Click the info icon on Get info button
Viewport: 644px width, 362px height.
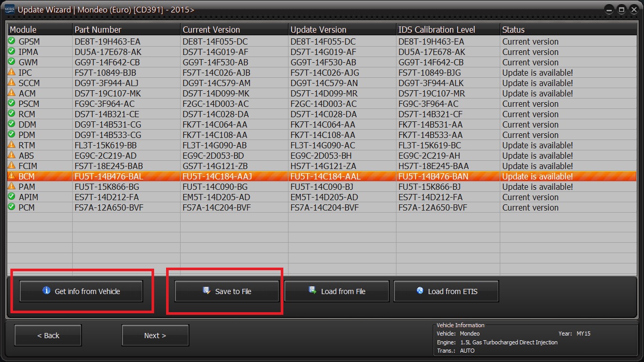point(46,291)
